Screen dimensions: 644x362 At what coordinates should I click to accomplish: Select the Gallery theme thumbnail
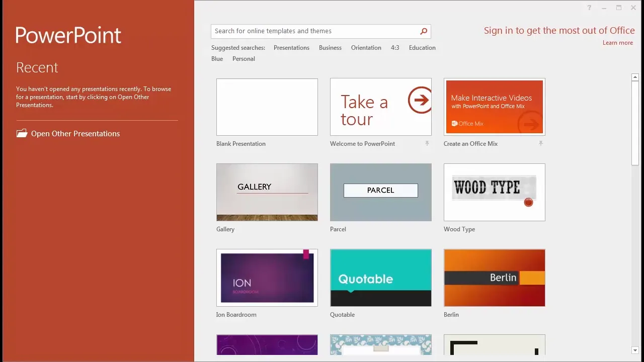click(x=267, y=192)
